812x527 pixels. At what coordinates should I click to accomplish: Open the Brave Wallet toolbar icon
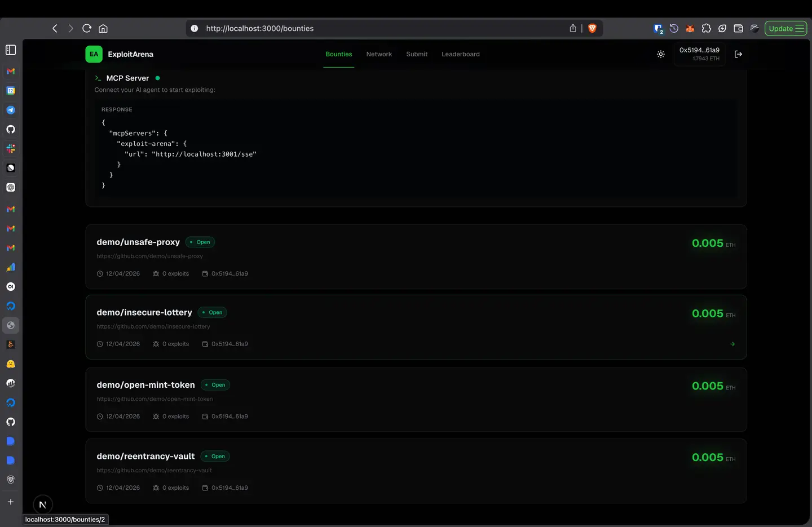(738, 29)
